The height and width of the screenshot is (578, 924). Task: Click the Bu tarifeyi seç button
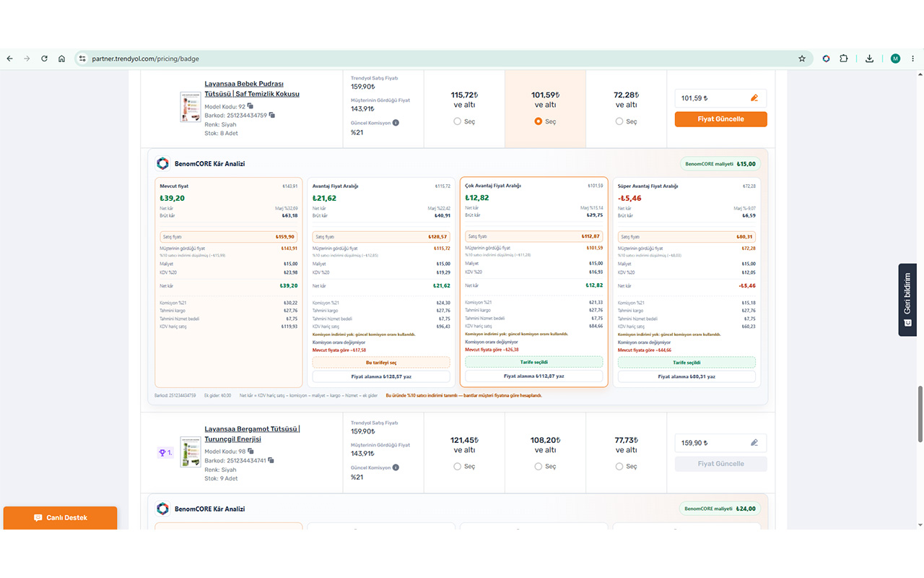click(381, 362)
